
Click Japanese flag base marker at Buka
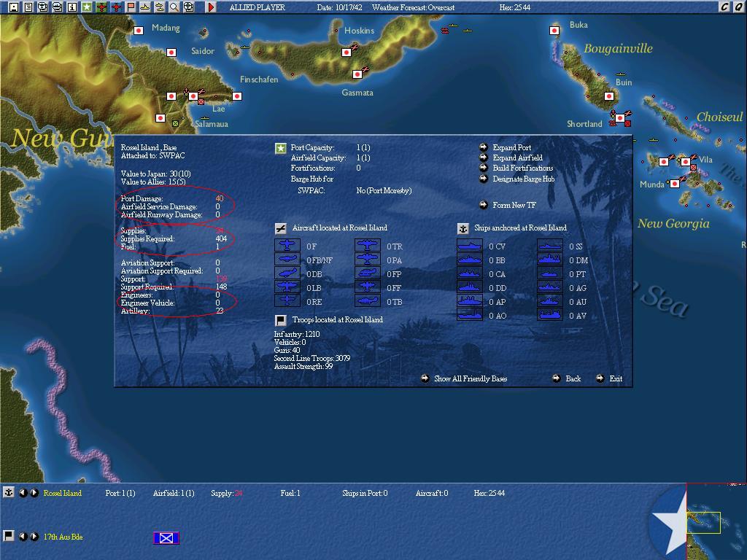tap(554, 31)
